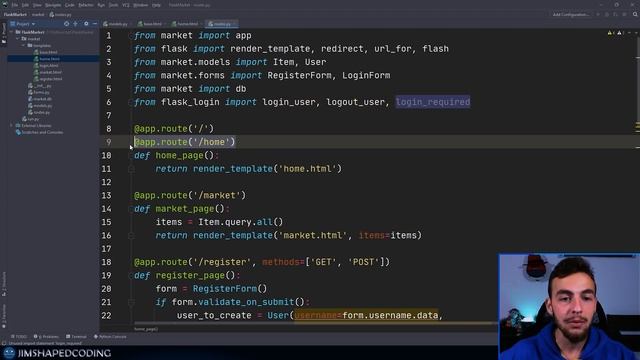Select __init__.py in the project tree
640x360 pixels.
pyautogui.click(x=42, y=86)
